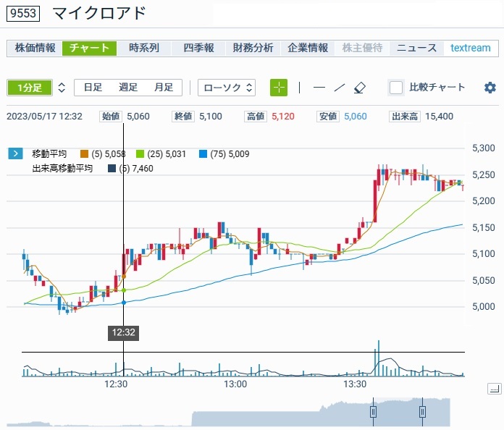
Task: Toggle the 5-period moving average orange swatch
Action: click(85, 153)
